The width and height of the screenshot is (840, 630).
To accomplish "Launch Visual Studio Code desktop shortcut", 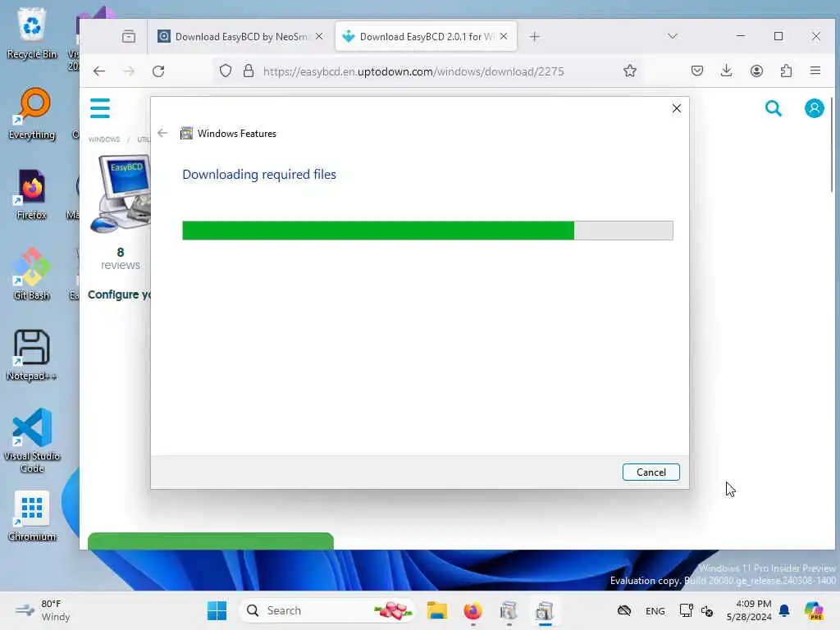I will [32, 441].
